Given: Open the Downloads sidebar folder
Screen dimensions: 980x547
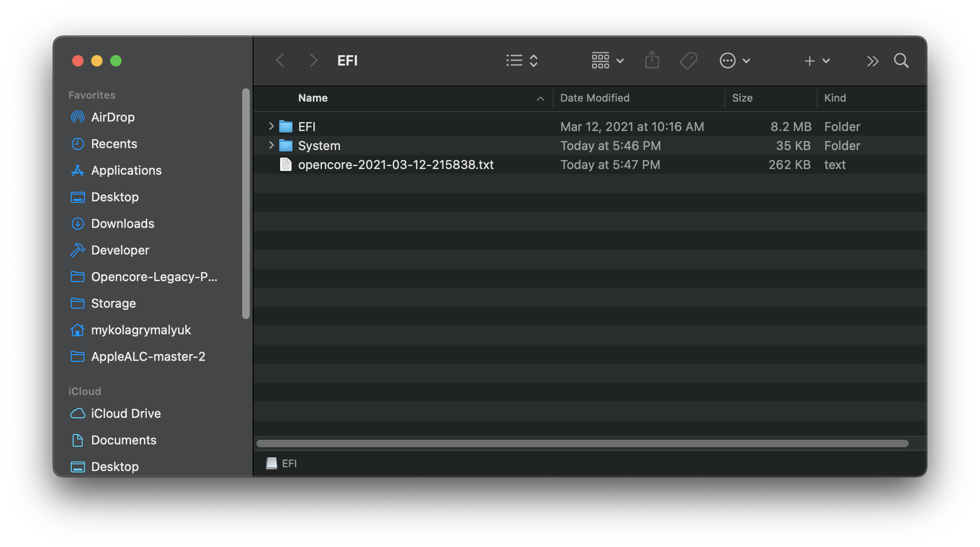Looking at the screenshot, I should click(x=122, y=224).
